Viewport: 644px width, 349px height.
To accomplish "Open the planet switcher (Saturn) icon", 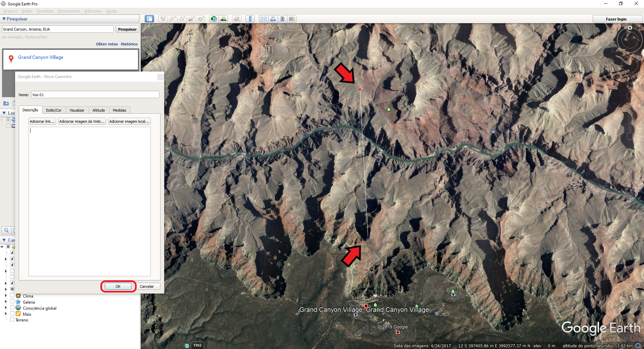I will [237, 19].
